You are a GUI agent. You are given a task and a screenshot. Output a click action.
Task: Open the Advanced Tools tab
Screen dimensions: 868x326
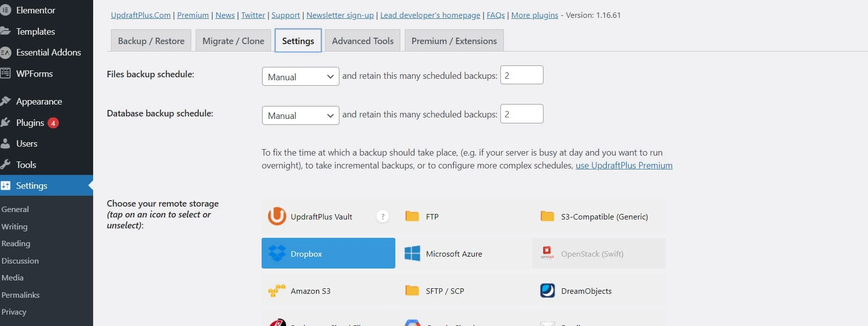[363, 41]
